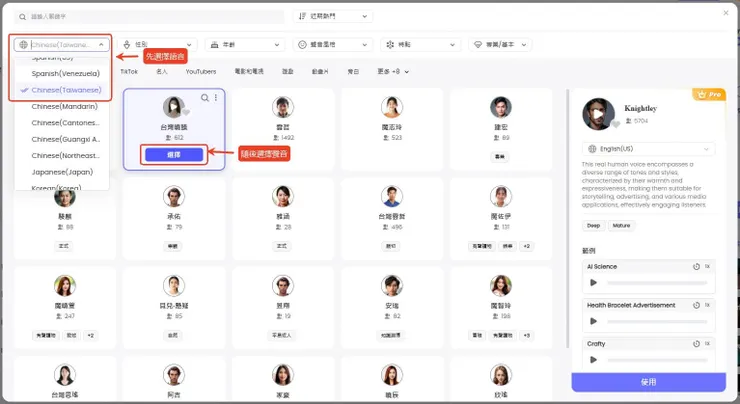
Task: Click the sort icon beside the top dropdown
Action: 303,16
